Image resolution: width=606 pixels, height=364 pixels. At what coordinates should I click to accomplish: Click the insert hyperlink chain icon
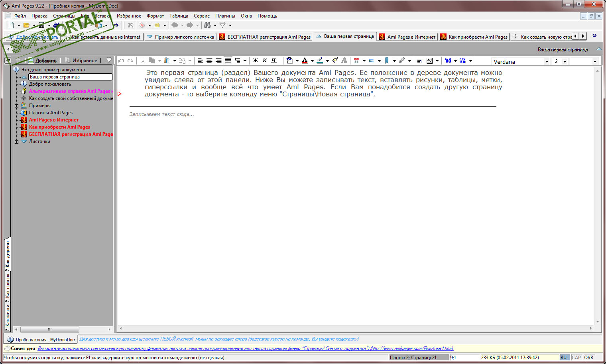coord(402,61)
